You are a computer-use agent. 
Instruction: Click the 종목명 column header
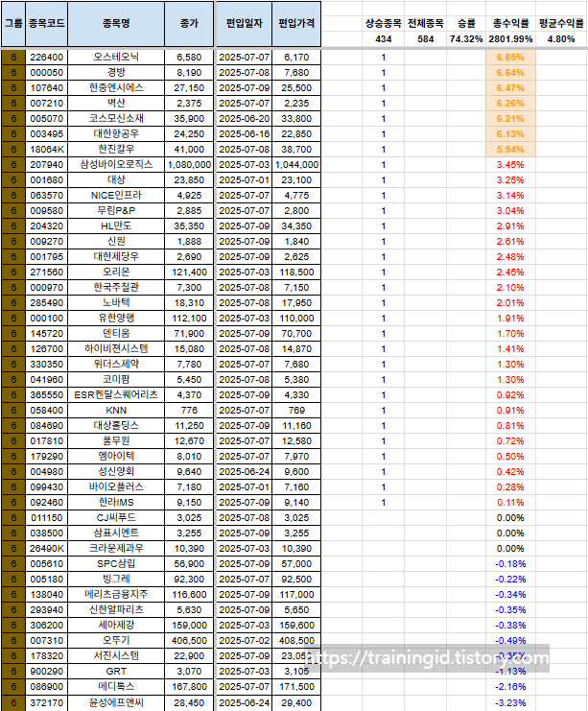(116, 24)
